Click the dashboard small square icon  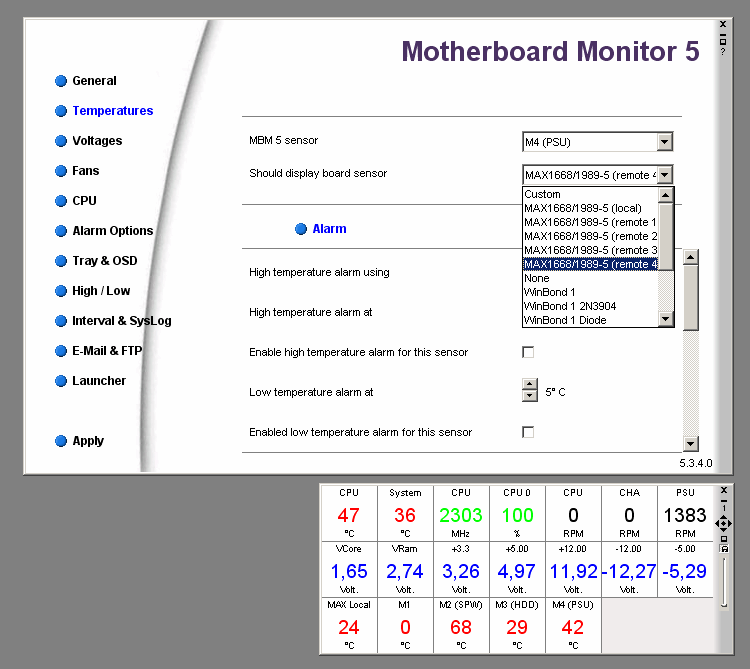(724, 539)
